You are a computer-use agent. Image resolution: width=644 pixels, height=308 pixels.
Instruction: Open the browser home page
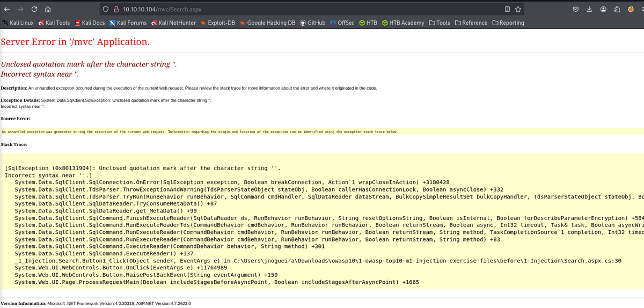pos(48,9)
